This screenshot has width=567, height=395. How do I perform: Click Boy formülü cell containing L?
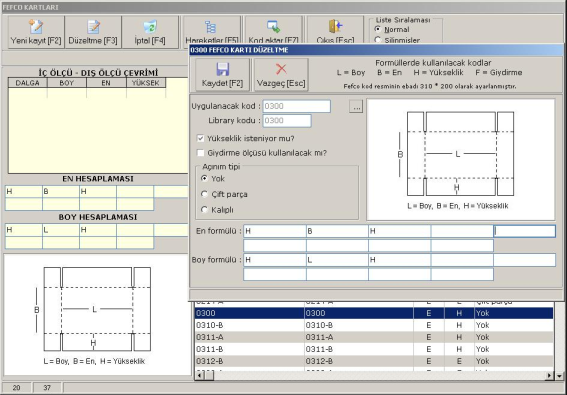337,260
